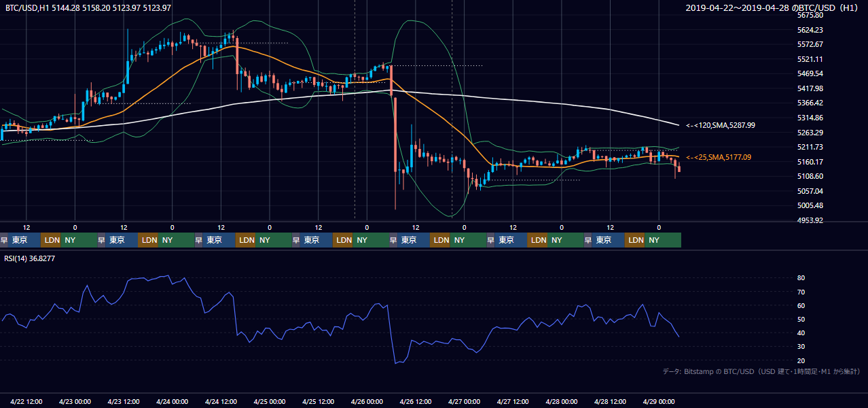
Task: Click the 4/28 12:00 date label
Action: pos(610,401)
